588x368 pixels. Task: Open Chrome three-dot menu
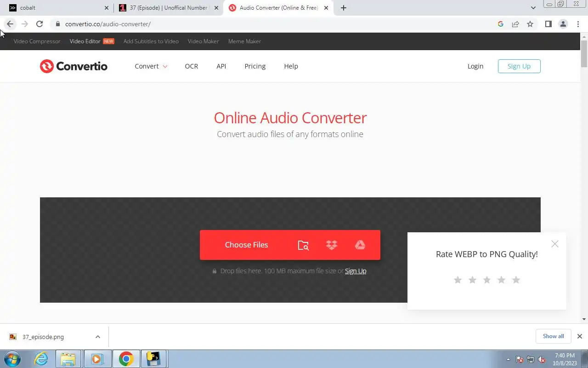click(578, 24)
